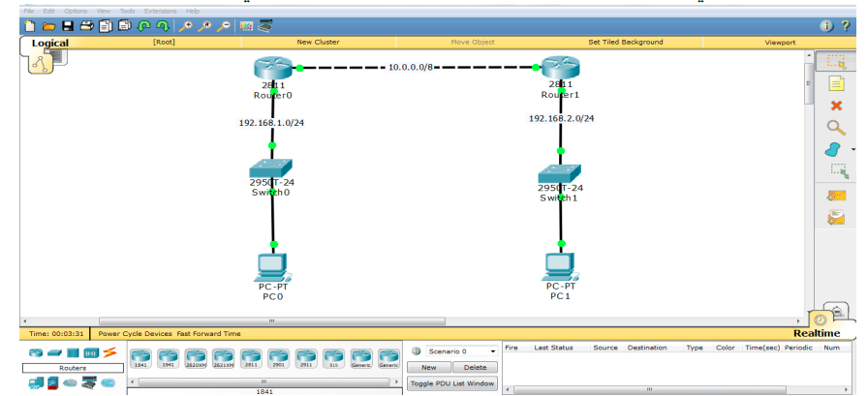This screenshot has height=396, width=868.
Task: Choose the Inspect magnifier tool
Action: click(x=836, y=128)
